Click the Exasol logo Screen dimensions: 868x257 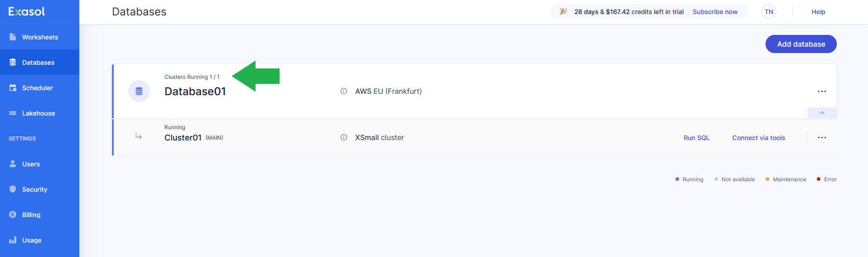[27, 12]
